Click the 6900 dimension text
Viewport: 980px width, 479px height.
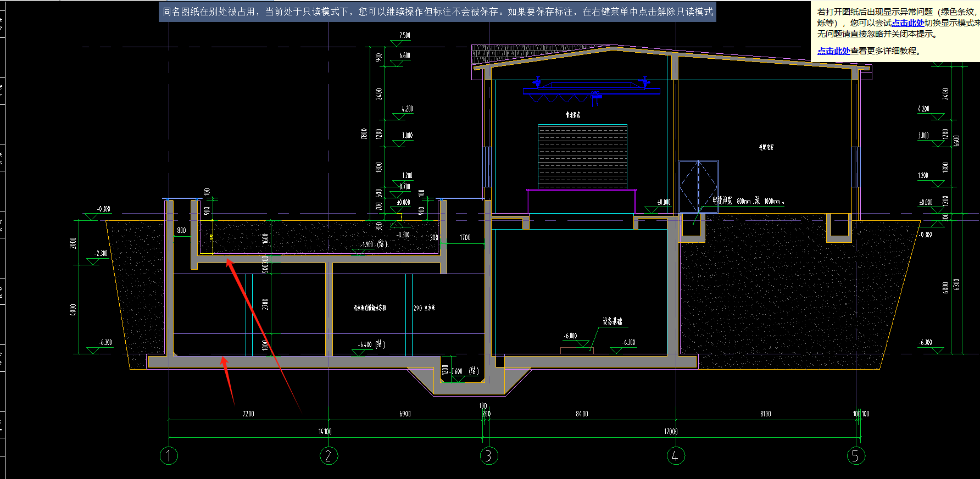[x=405, y=414]
